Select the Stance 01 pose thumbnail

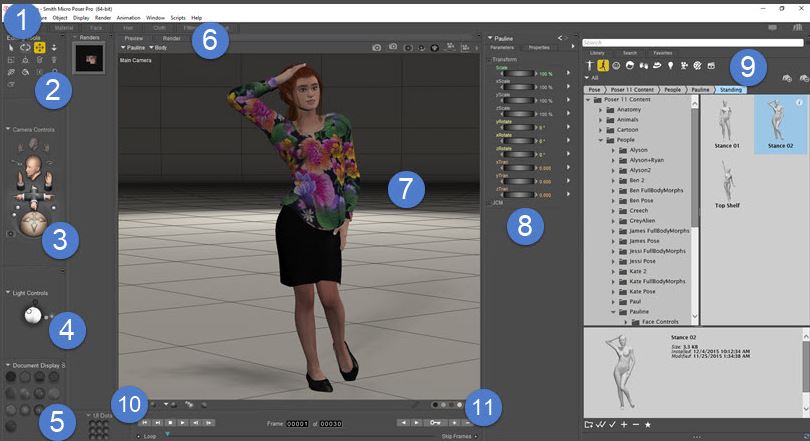point(726,123)
